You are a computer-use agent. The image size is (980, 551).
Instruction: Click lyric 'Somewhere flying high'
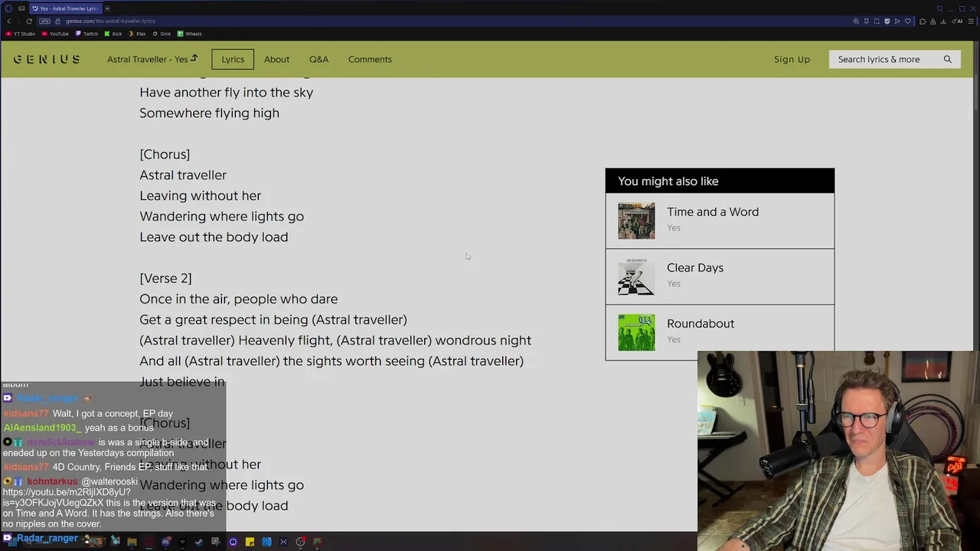tap(209, 113)
